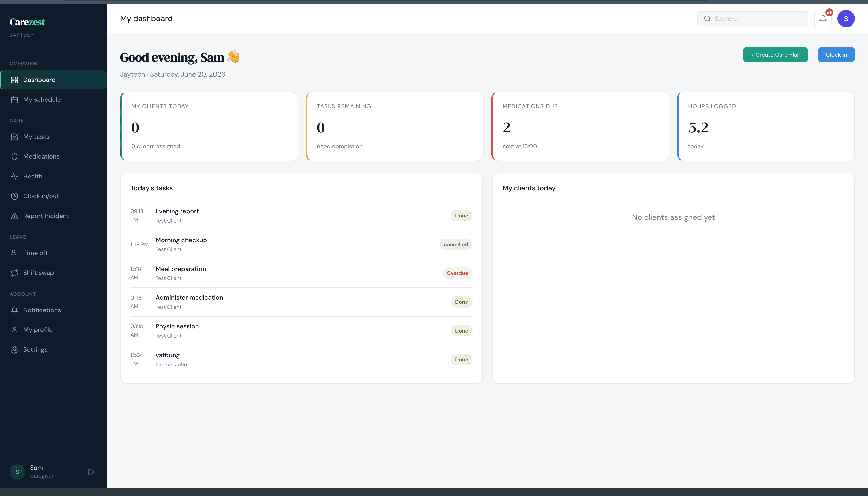
Task: Click the My clients today heading
Action: [529, 188]
